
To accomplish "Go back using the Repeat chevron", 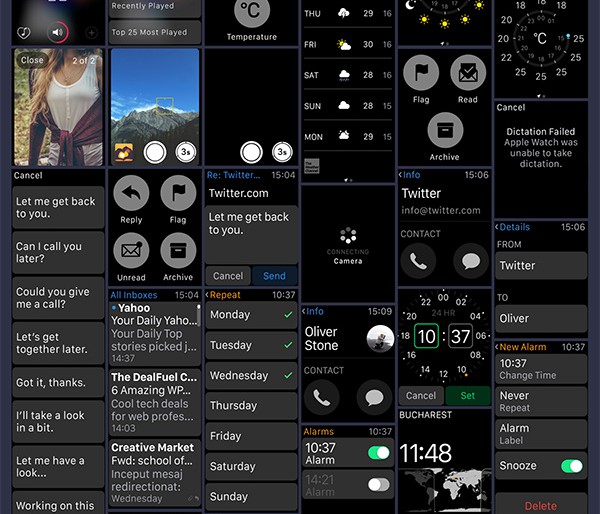I will coord(208,295).
